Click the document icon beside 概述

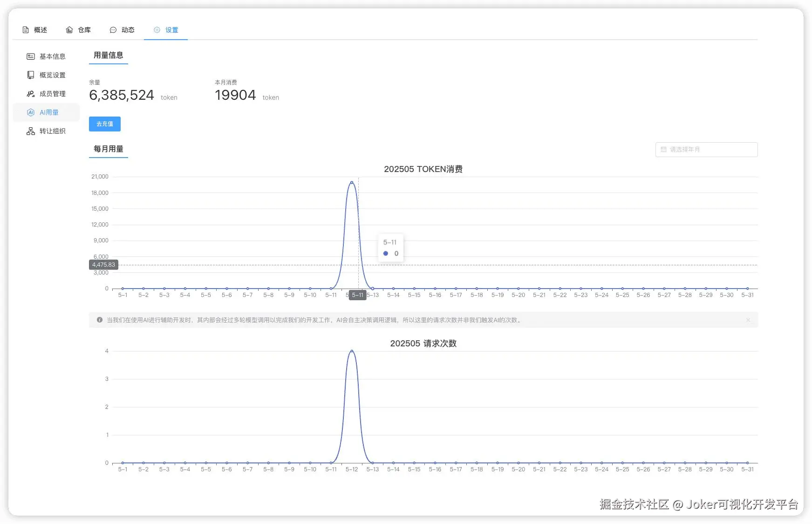(26, 30)
